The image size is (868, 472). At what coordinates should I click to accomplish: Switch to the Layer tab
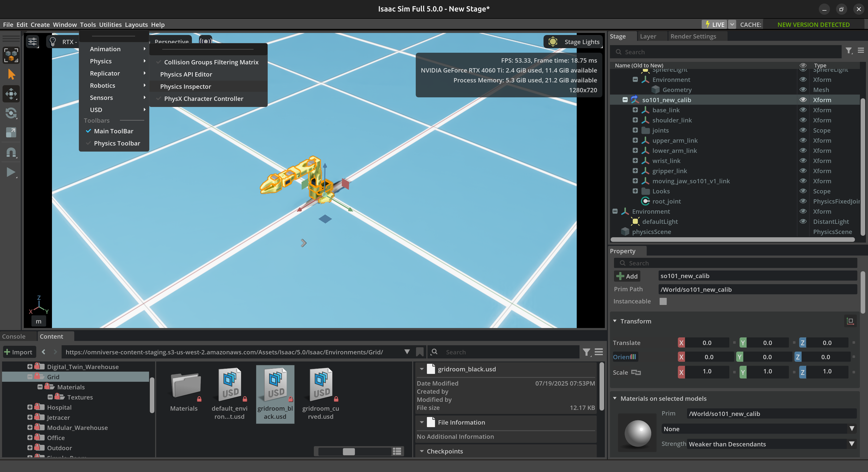click(x=648, y=37)
